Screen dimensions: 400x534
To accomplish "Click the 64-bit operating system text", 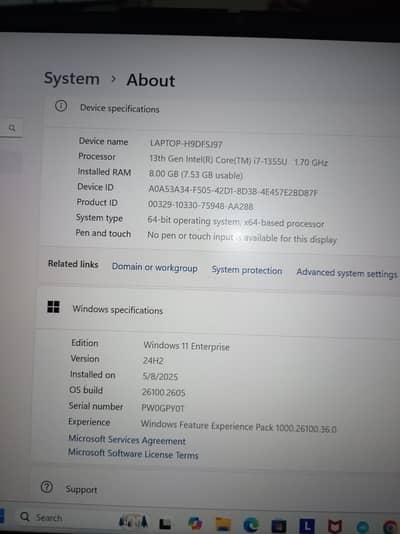I will 236,222.
